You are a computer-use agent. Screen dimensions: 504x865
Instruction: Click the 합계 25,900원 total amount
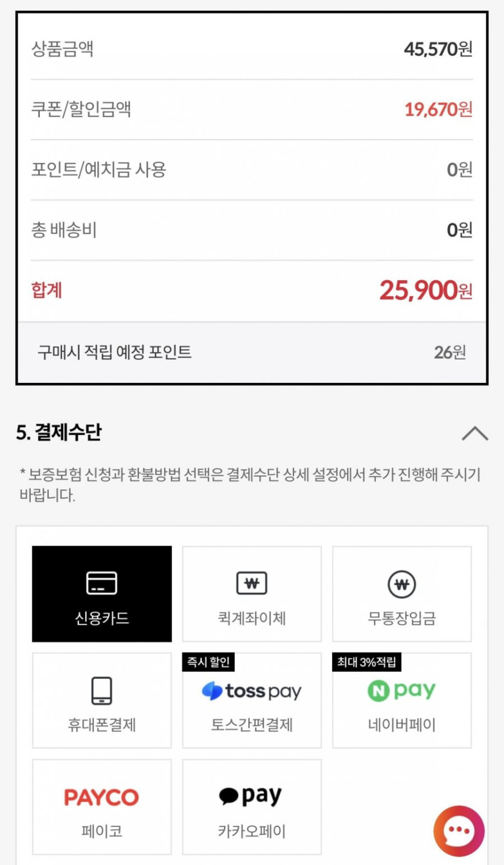click(x=426, y=291)
